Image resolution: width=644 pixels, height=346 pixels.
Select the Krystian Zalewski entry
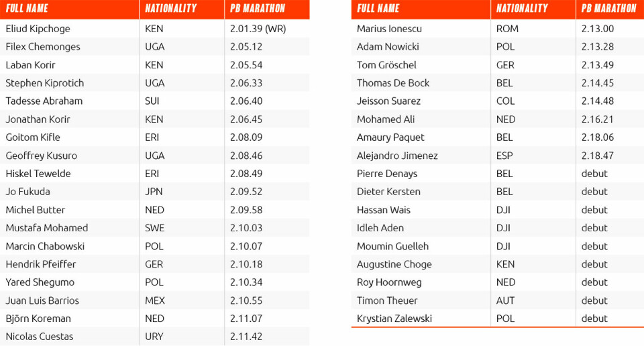point(394,319)
